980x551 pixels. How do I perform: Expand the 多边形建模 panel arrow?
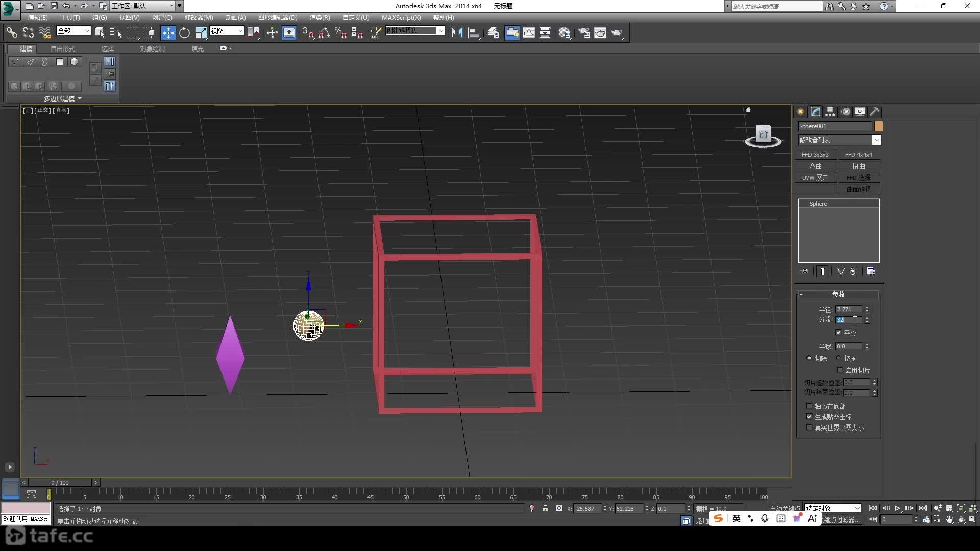point(80,98)
